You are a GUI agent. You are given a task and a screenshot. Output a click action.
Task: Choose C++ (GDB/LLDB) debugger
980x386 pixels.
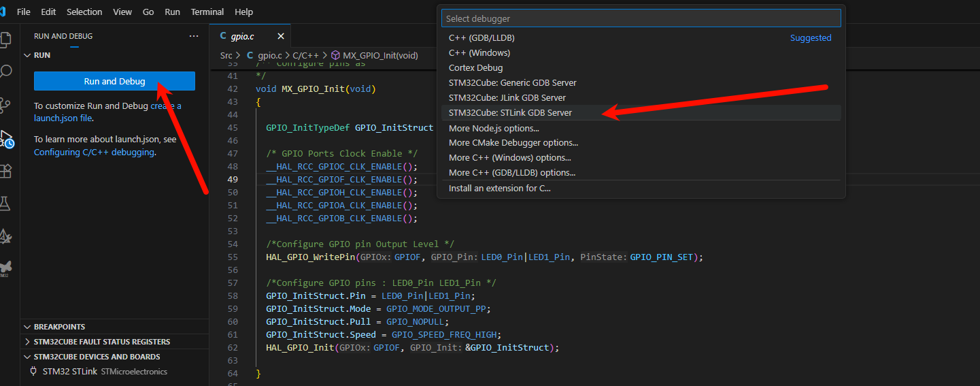(x=641, y=38)
